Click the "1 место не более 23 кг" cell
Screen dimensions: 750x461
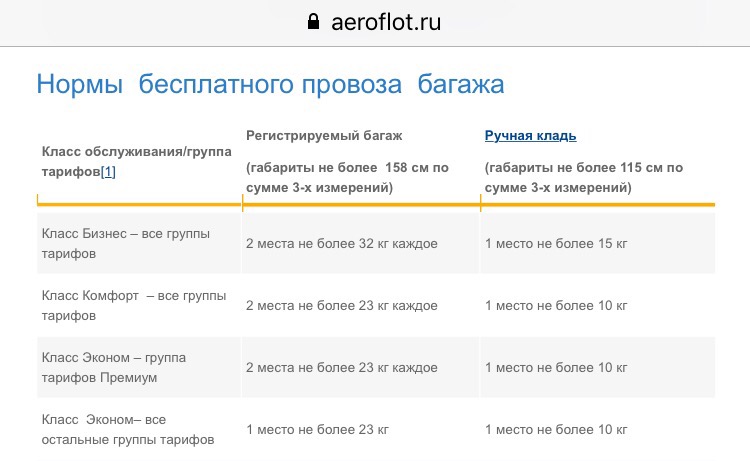click(x=317, y=430)
